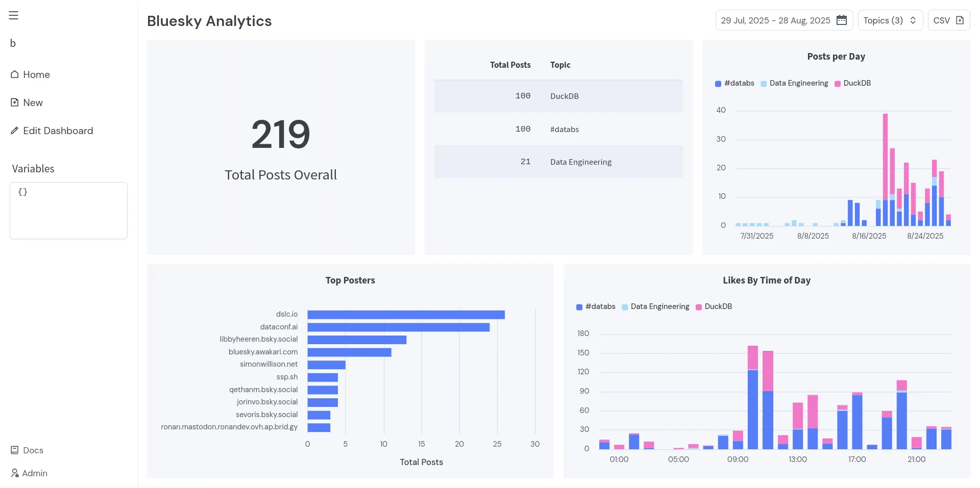
Task: Sort table by Total Posts column header
Action: pyautogui.click(x=510, y=65)
